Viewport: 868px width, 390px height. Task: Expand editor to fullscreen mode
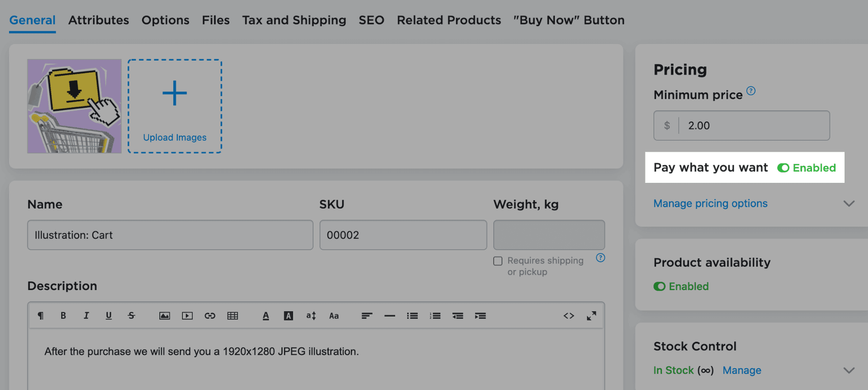click(591, 315)
